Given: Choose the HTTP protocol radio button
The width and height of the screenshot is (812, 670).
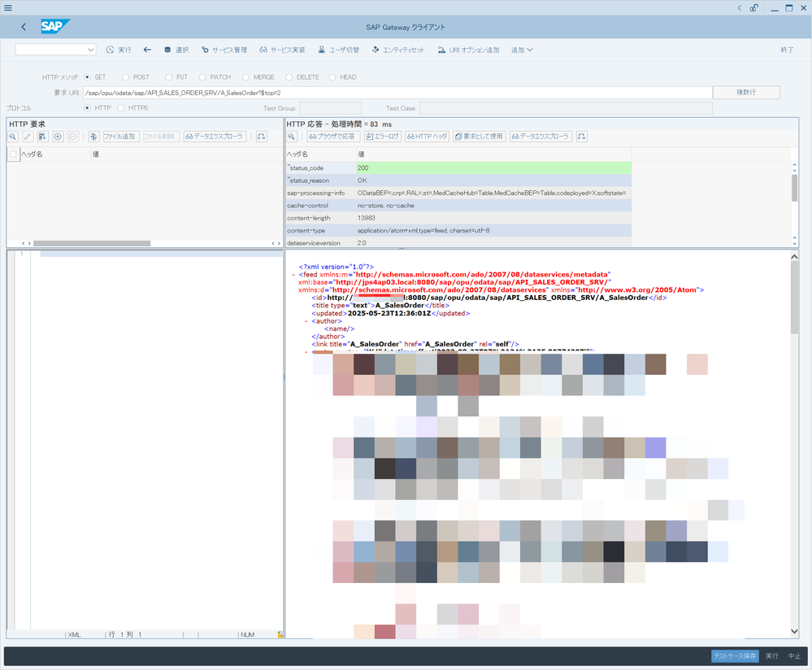Looking at the screenshot, I should pos(87,108).
